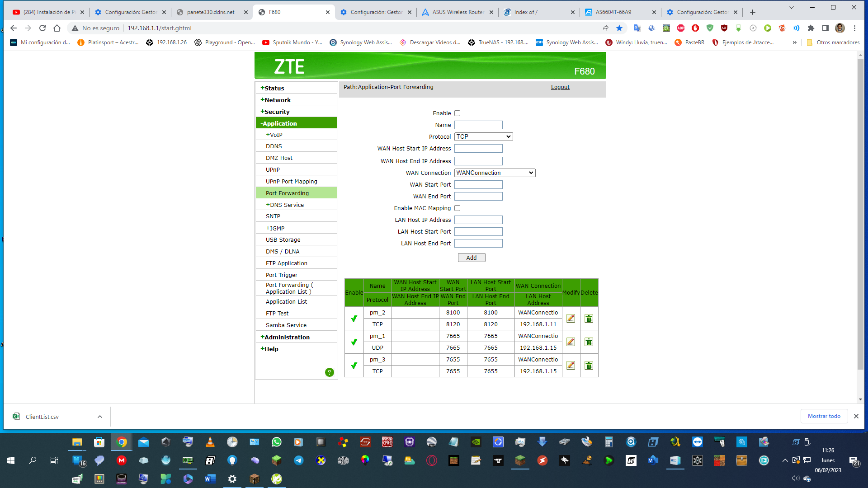Click the green enabled checkmark for pm_1
The height and width of the screenshot is (488, 868).
(x=354, y=342)
